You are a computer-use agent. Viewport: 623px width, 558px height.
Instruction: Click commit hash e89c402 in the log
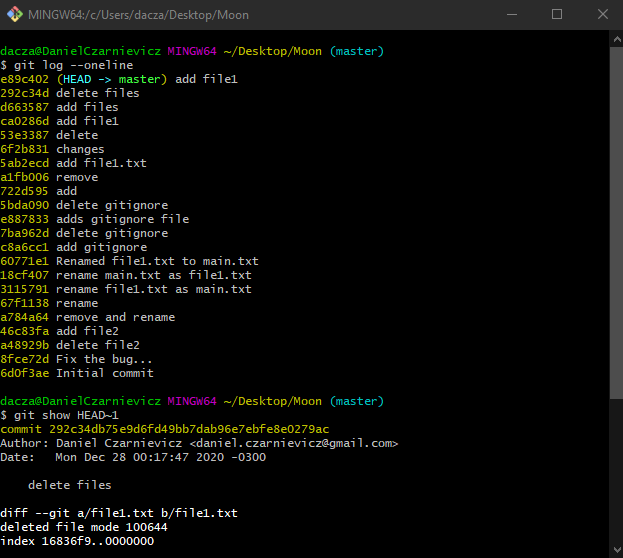click(25, 79)
